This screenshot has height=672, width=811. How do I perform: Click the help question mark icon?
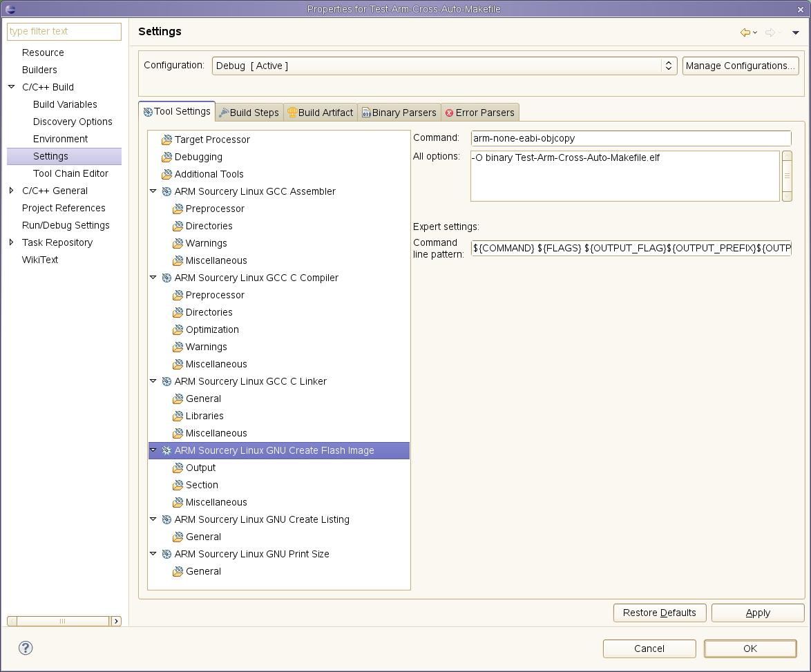(26, 648)
